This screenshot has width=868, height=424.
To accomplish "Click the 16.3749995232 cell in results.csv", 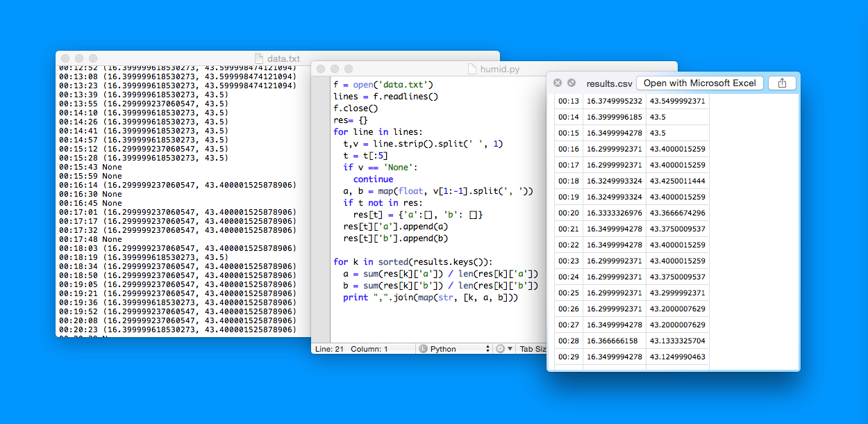I will [615, 101].
